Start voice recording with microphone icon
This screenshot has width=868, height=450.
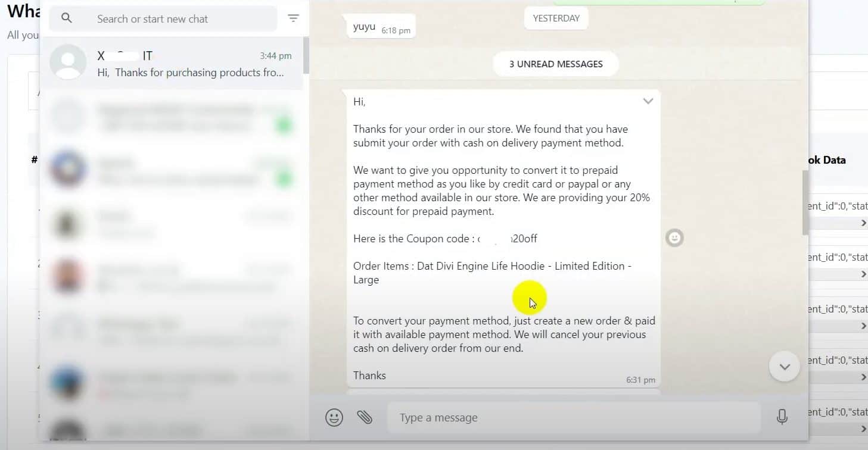tap(782, 417)
